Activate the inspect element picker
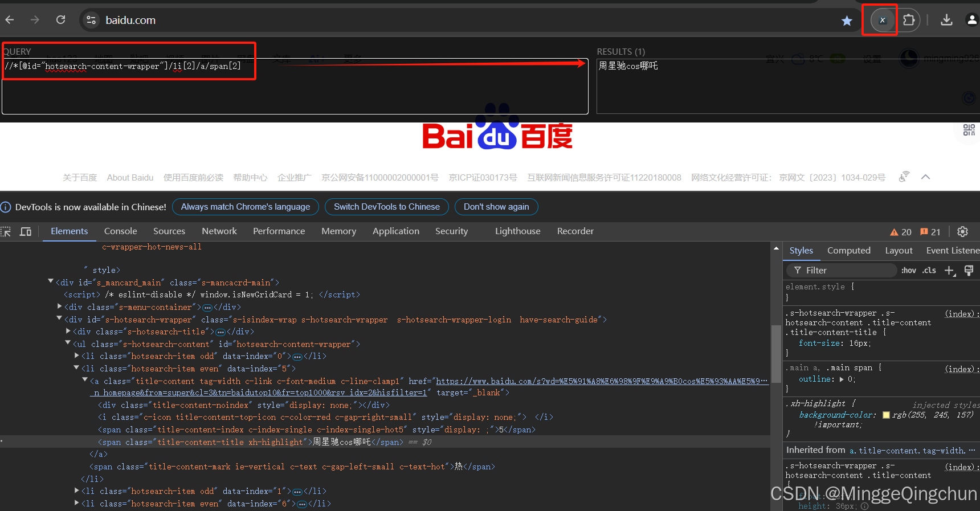The image size is (980, 511). pos(6,231)
